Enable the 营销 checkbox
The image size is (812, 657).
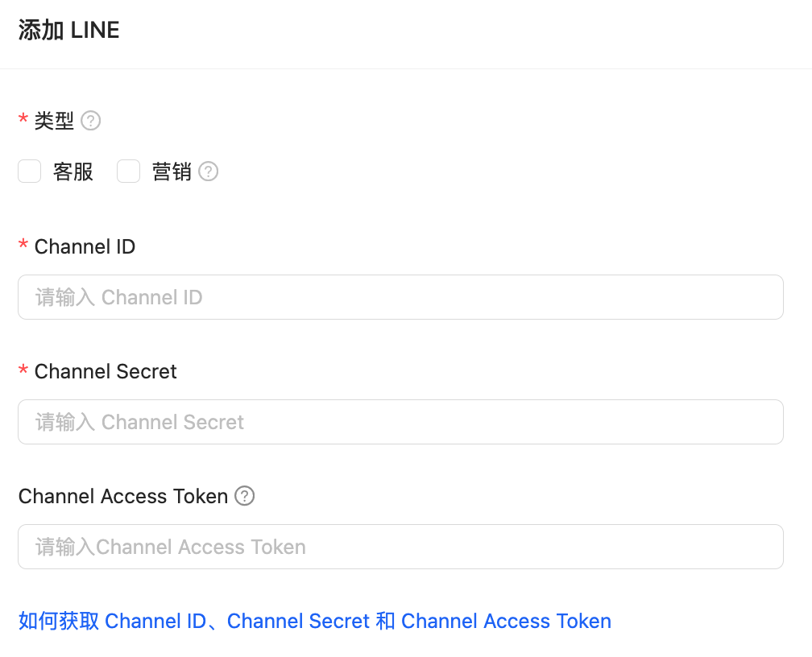(128, 171)
